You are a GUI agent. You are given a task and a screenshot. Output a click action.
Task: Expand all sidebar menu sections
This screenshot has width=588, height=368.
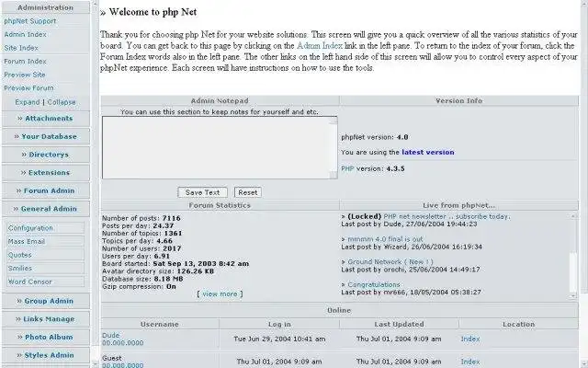(x=28, y=102)
